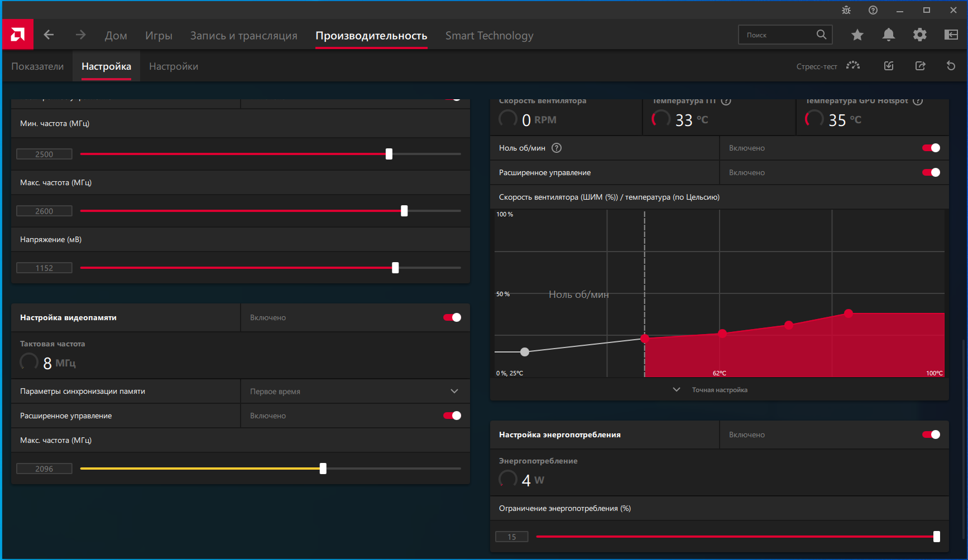Open help for Ноль об/мин
Screen dimensions: 968x560
click(557, 148)
